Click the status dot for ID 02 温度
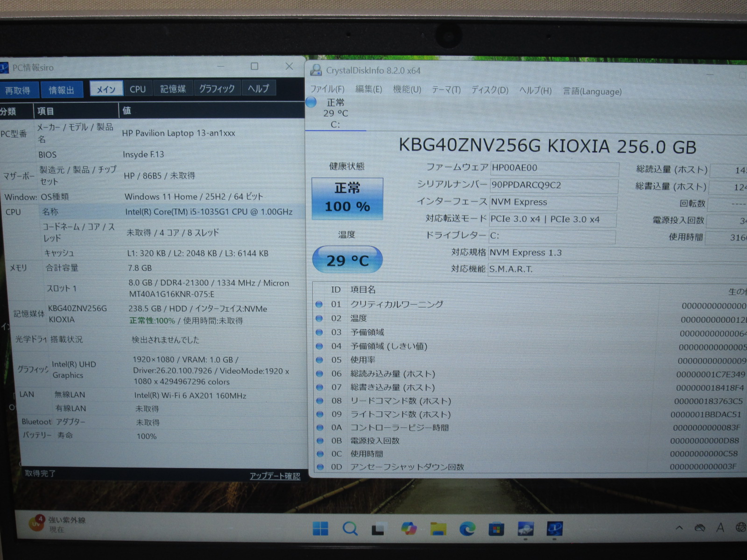The width and height of the screenshot is (747, 560). coord(319,318)
